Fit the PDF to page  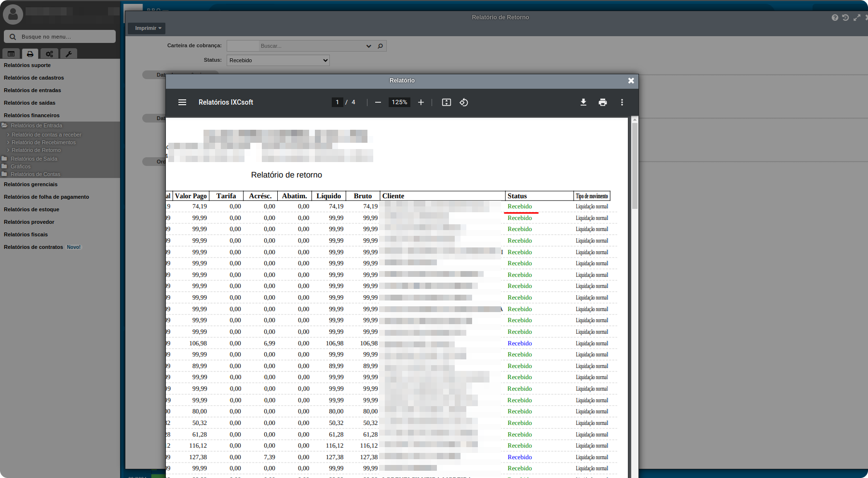[447, 102]
